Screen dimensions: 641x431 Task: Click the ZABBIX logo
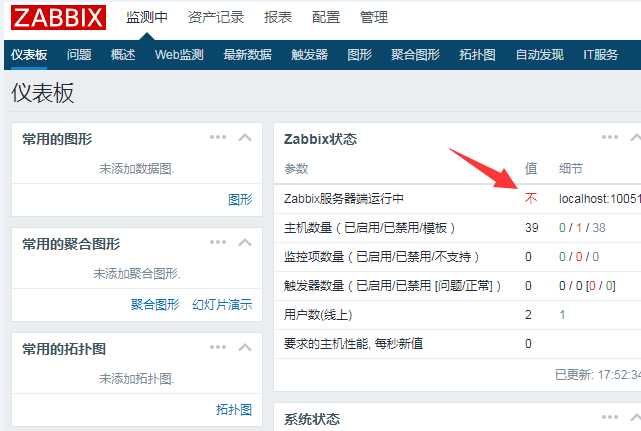click(58, 18)
